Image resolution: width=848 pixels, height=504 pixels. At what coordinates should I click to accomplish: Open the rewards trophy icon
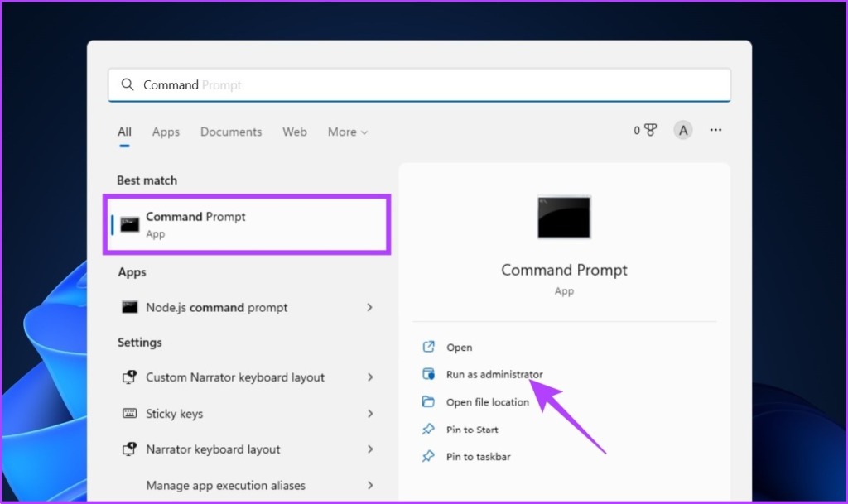pyautogui.click(x=650, y=130)
